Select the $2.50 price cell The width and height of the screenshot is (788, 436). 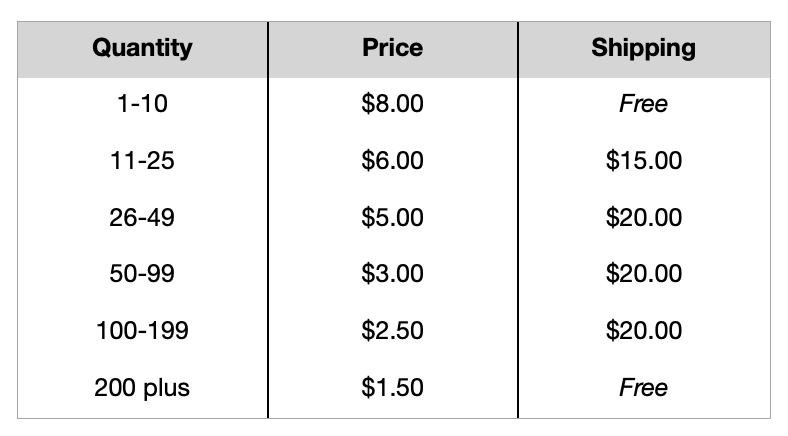coord(392,330)
